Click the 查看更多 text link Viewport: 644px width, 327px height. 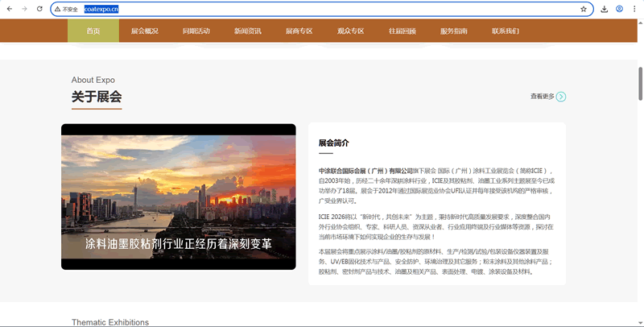[542, 97]
